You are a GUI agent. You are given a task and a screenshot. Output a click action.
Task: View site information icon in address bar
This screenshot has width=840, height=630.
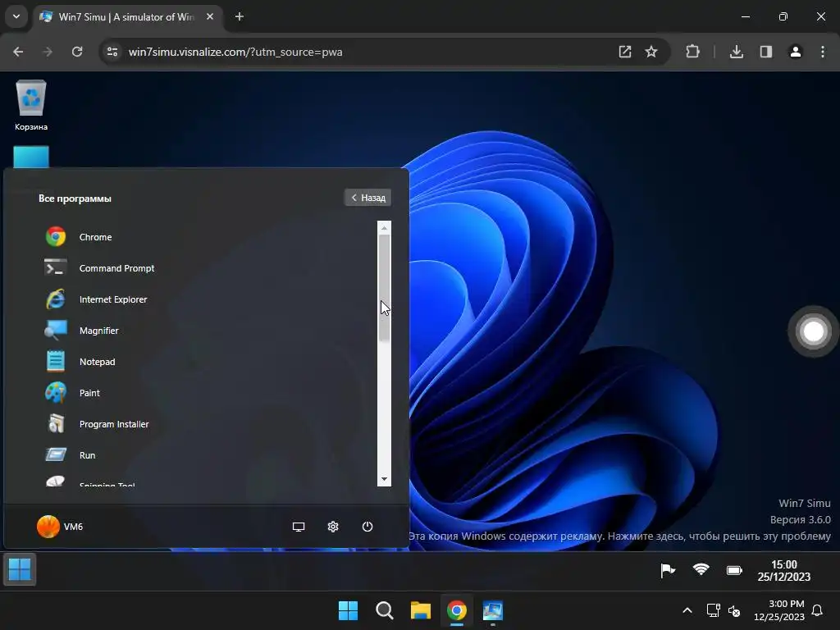112,52
